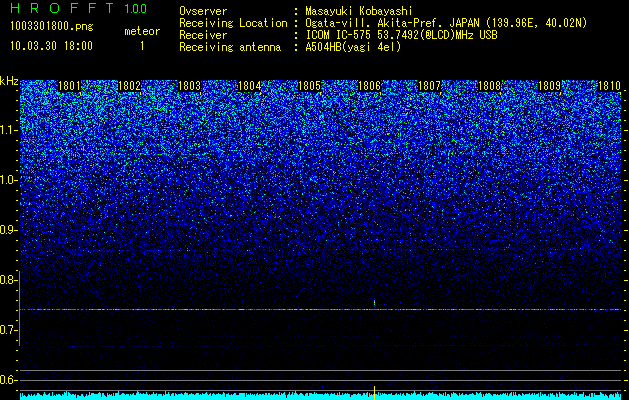The height and width of the screenshot is (400, 629).
Task: Select the filename 1003301800.png
Action: coord(52,26)
